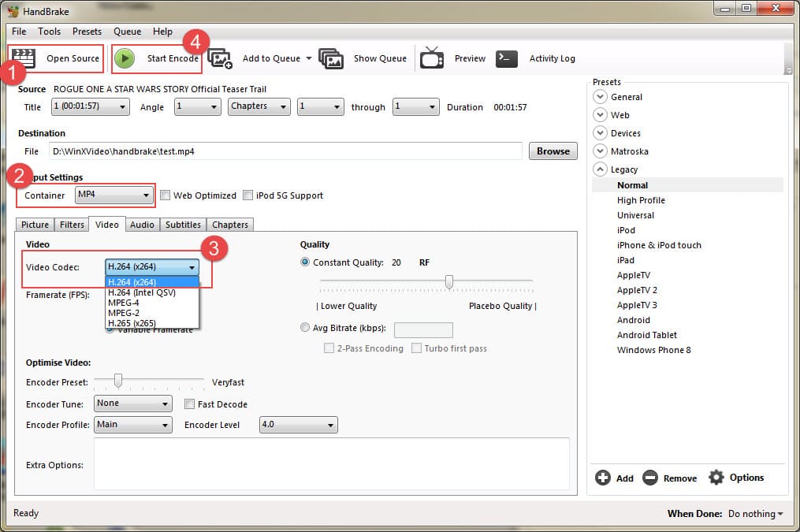800x532 pixels.
Task: Click the Activity Log label
Action: tap(552, 58)
